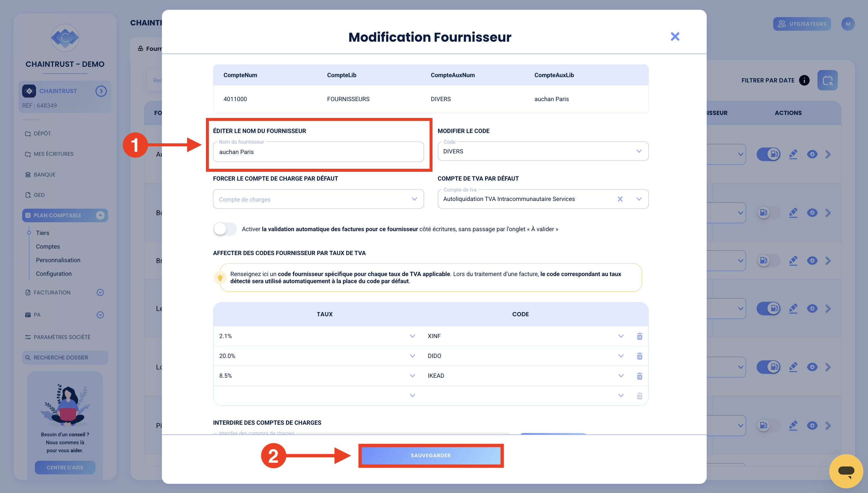Click the Chaintrust company arrow icon

pyautogui.click(x=101, y=91)
